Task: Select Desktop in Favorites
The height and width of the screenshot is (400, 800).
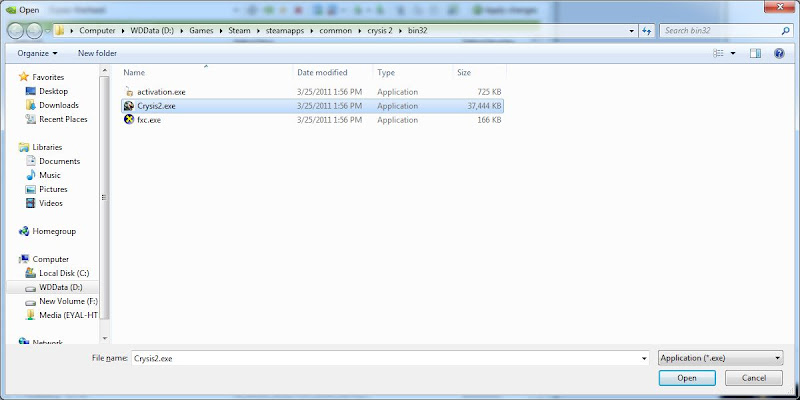Action: click(53, 91)
